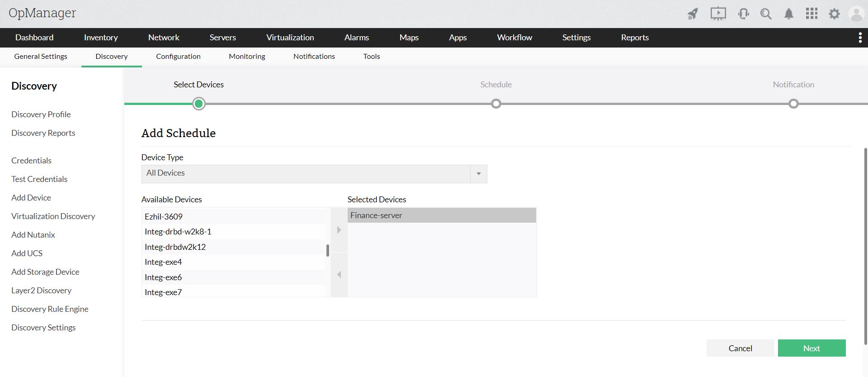Move device to Selected with right arrow
Screen dimensions: 868x377
click(339, 230)
